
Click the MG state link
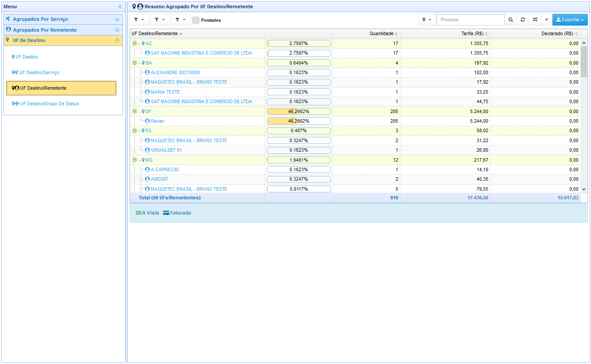(149, 160)
